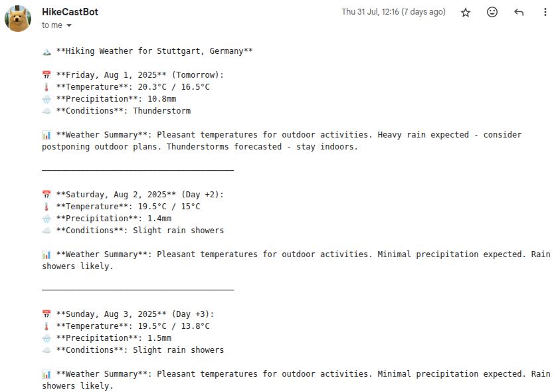The width and height of the screenshot is (558, 392).
Task: Click the HikeCastBot dog avatar
Action: (18, 19)
